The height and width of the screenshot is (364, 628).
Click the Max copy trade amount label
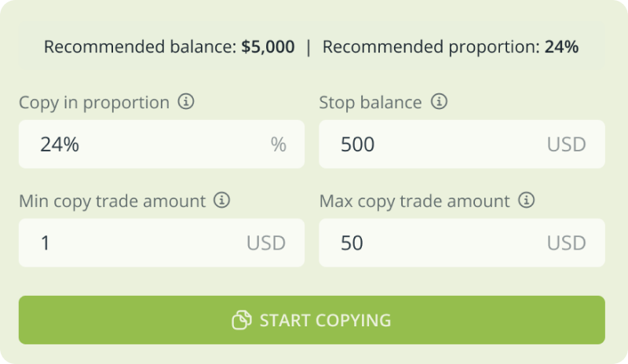tap(414, 202)
